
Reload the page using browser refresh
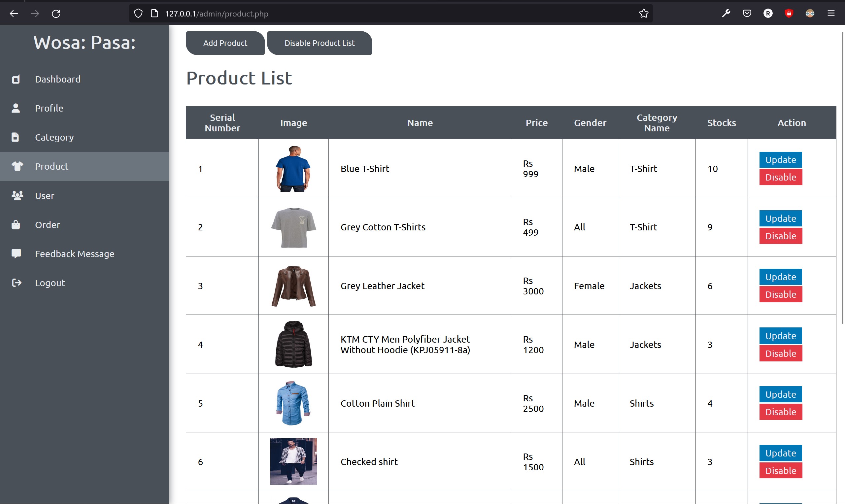click(x=56, y=14)
